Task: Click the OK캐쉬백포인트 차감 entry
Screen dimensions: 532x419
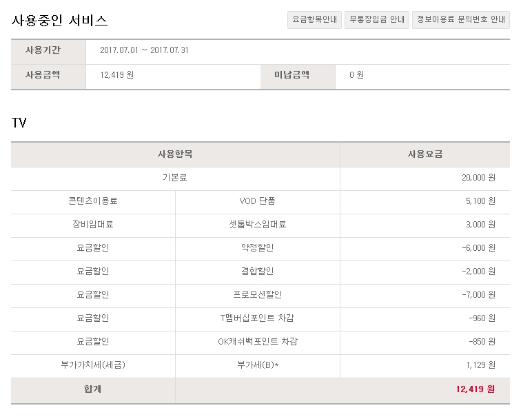Action: [257, 342]
